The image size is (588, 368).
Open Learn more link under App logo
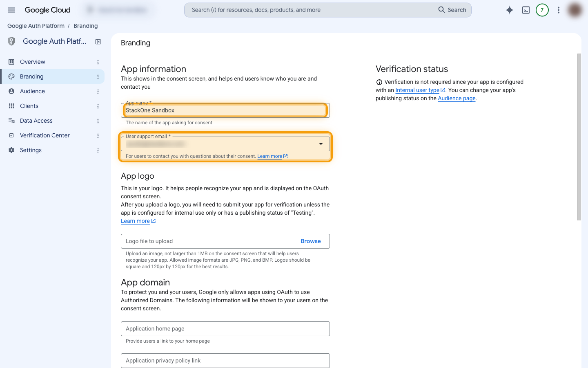[138, 221]
